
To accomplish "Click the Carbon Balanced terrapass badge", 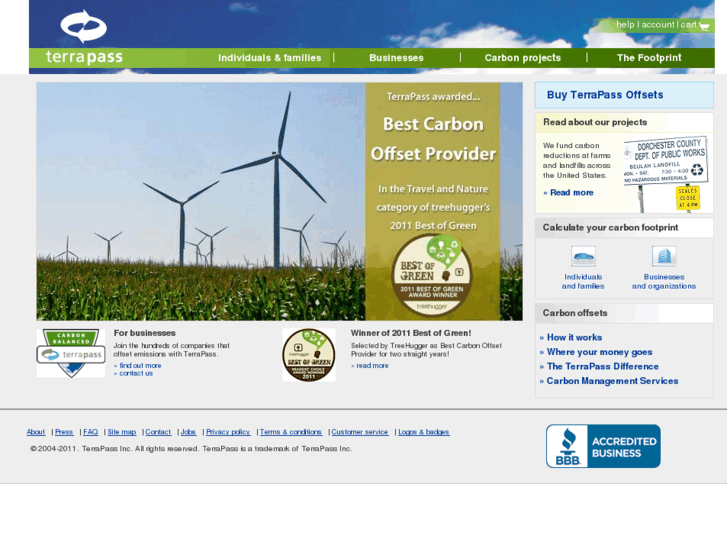I will 71,353.
